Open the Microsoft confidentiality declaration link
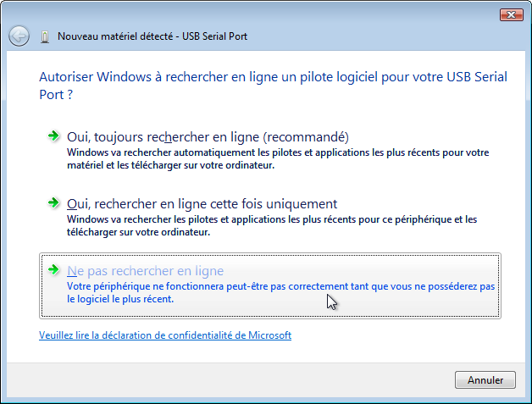 tap(165, 335)
